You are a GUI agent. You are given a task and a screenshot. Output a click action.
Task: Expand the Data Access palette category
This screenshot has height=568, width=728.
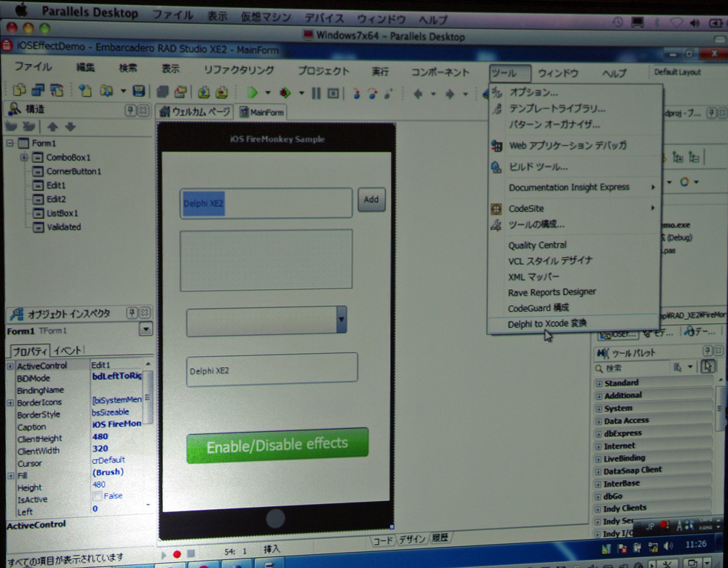click(599, 422)
